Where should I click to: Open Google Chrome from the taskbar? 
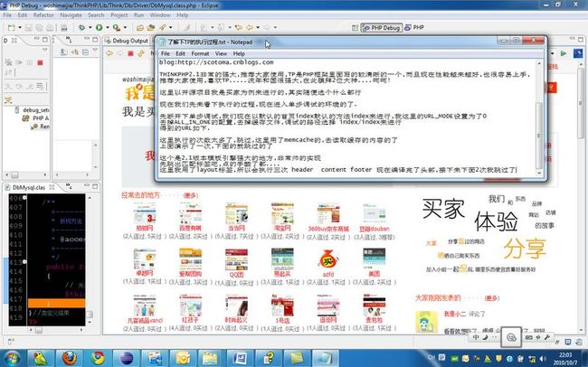[98, 358]
